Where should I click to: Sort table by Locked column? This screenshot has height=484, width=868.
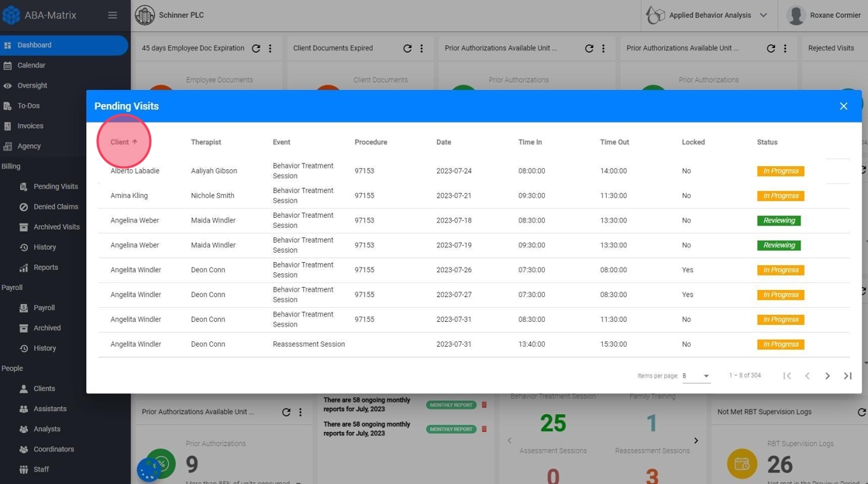click(693, 142)
